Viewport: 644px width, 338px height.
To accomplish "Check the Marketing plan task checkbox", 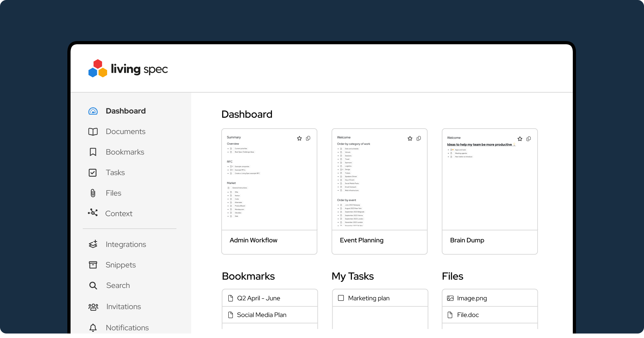I will [341, 298].
